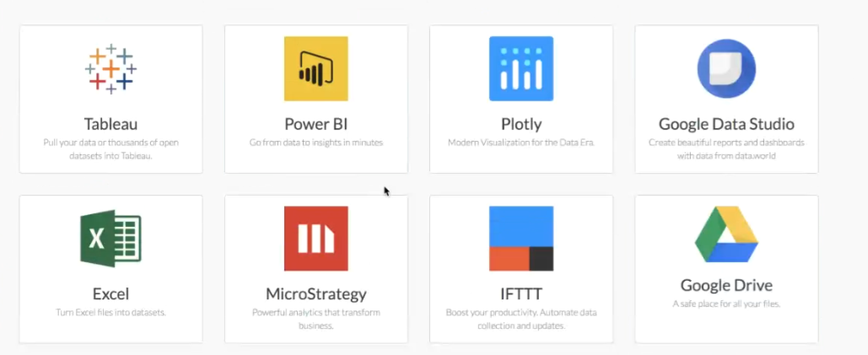Viewport: 868px width, 355px height.
Task: Click the yellow Power BI logo
Action: (316, 68)
